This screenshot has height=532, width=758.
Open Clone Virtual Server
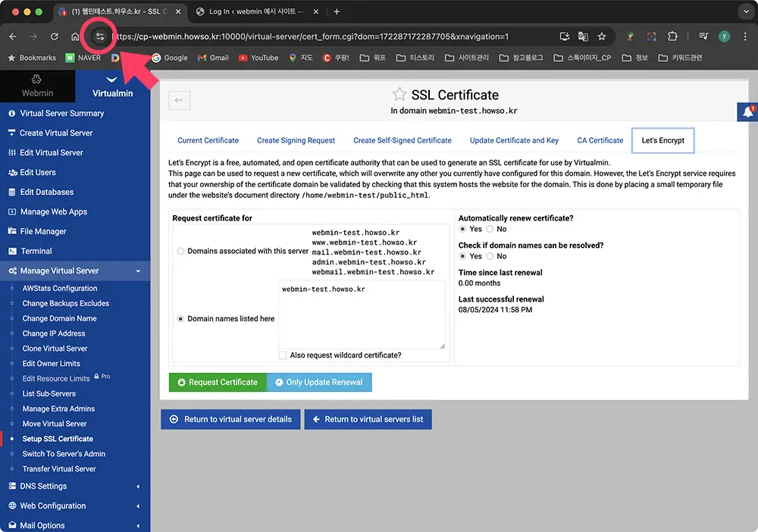(55, 349)
